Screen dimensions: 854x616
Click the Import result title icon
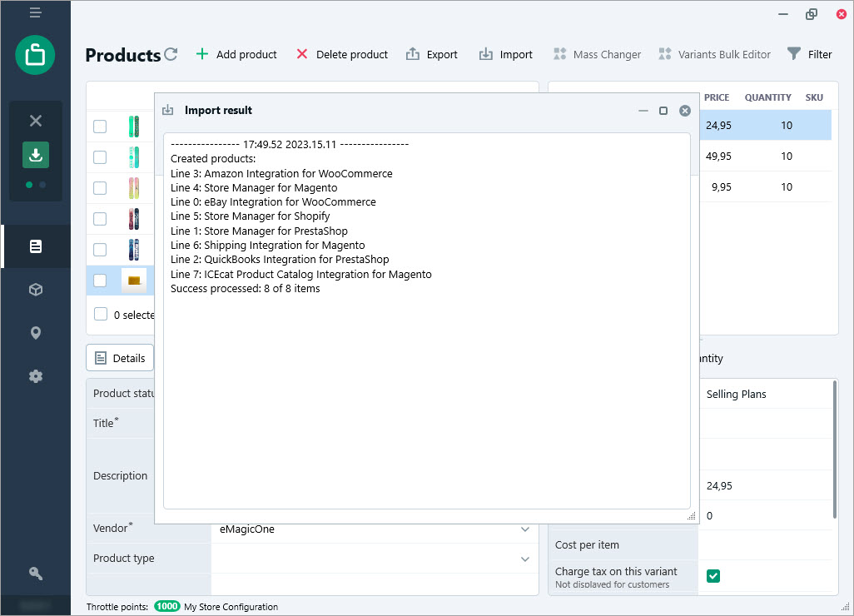point(168,110)
